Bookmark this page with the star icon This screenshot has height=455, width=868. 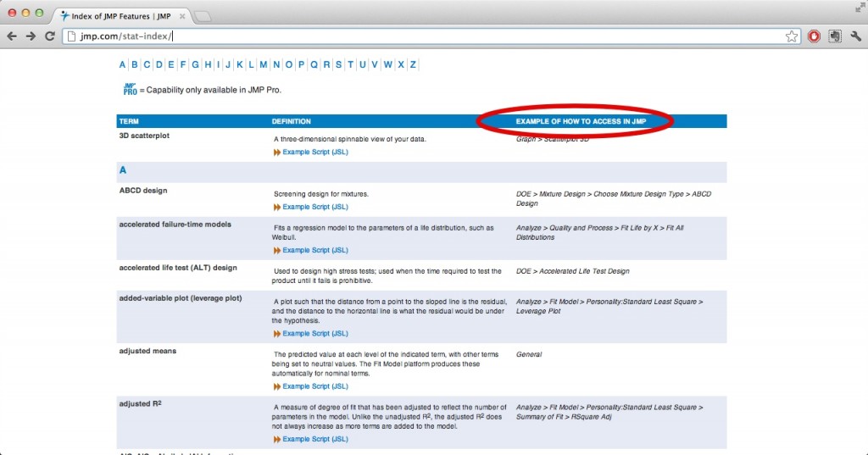[x=792, y=36]
